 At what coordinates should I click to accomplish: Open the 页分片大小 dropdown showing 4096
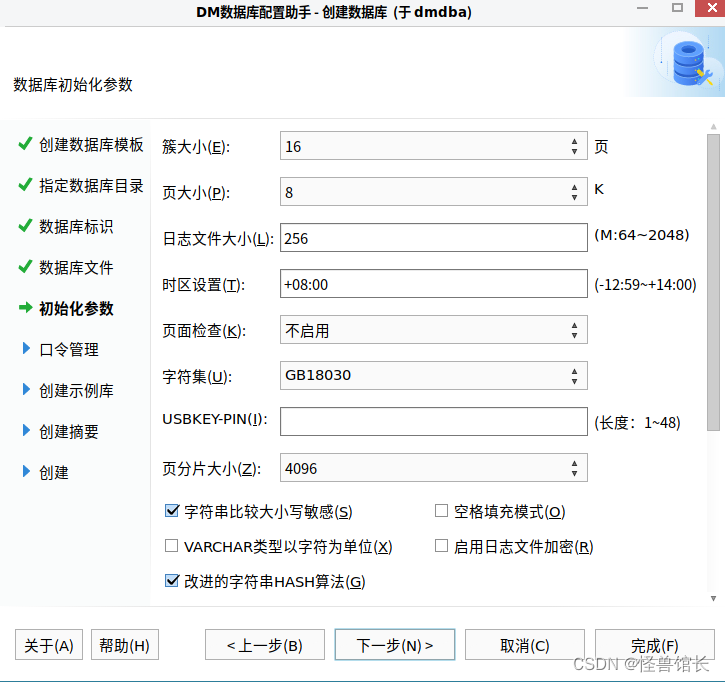(434, 467)
